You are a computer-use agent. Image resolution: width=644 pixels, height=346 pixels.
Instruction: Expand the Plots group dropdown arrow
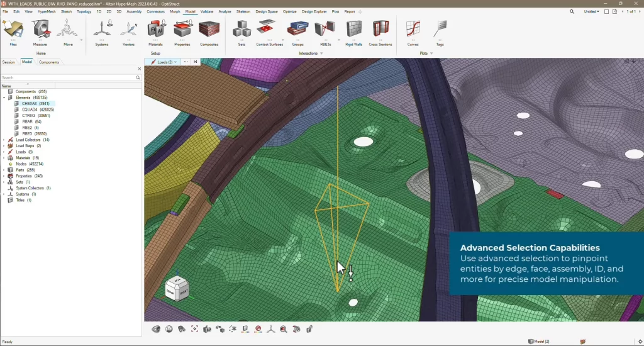431,53
